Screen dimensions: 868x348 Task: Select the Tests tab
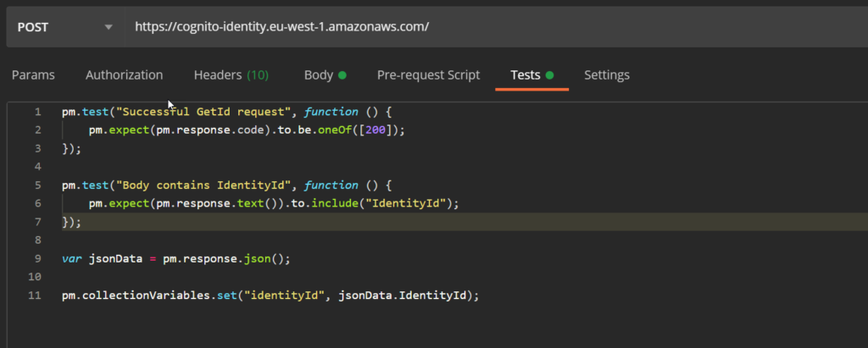click(x=526, y=75)
